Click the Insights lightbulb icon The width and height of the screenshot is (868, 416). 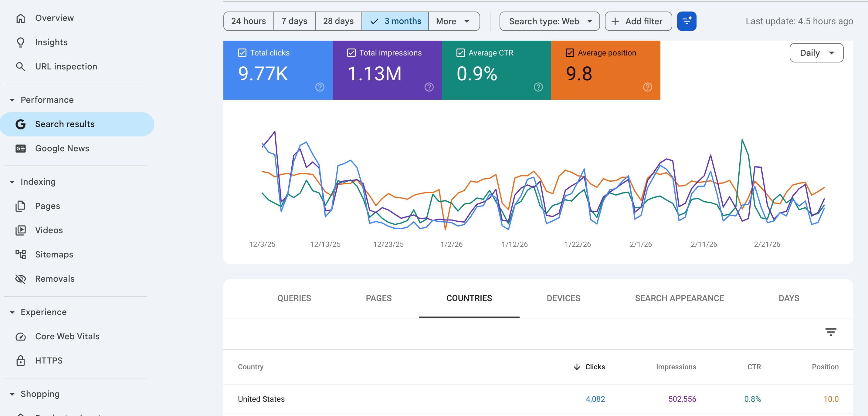coord(21,42)
